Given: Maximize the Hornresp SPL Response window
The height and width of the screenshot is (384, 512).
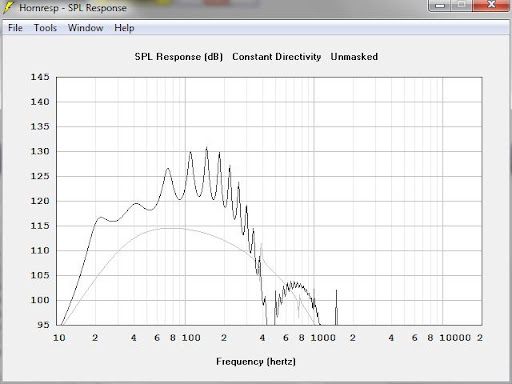Looking at the screenshot, I should [461, 5].
